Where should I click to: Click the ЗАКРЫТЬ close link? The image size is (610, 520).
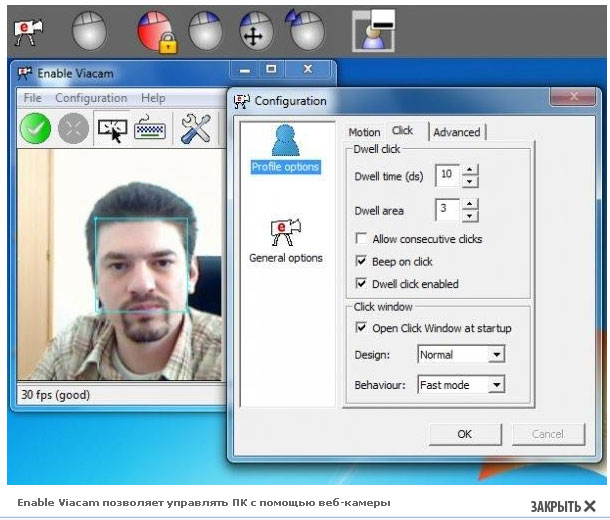coord(562,506)
